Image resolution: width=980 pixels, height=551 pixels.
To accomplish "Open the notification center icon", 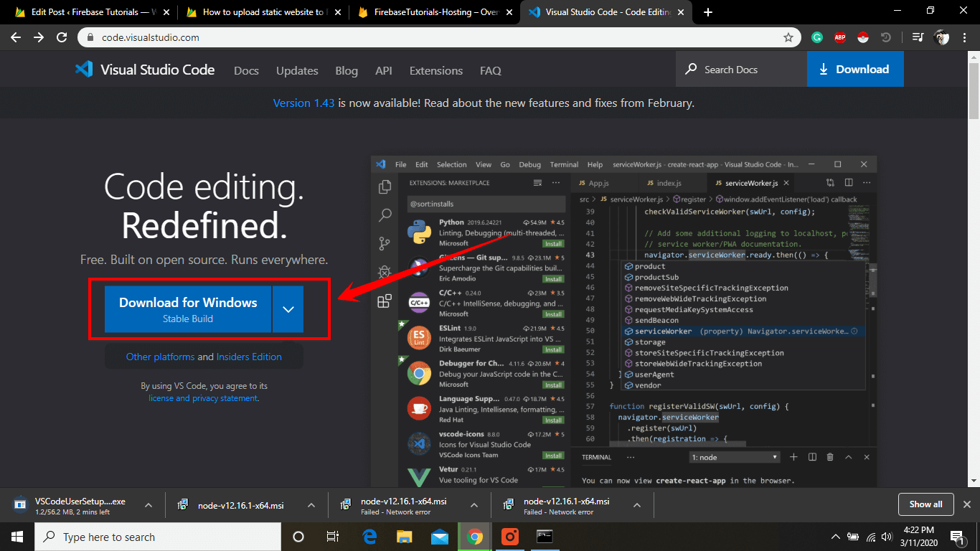I will coord(957,537).
